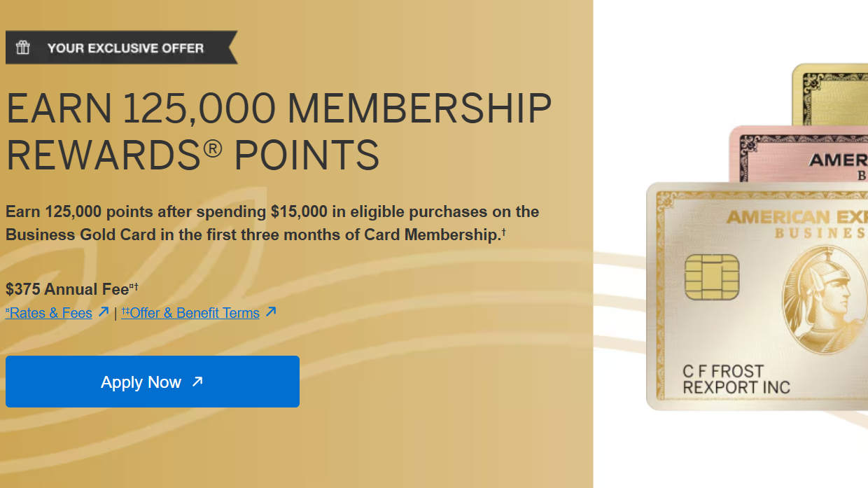Click the Apply Now button
The height and width of the screenshot is (488, 868).
[x=153, y=382]
